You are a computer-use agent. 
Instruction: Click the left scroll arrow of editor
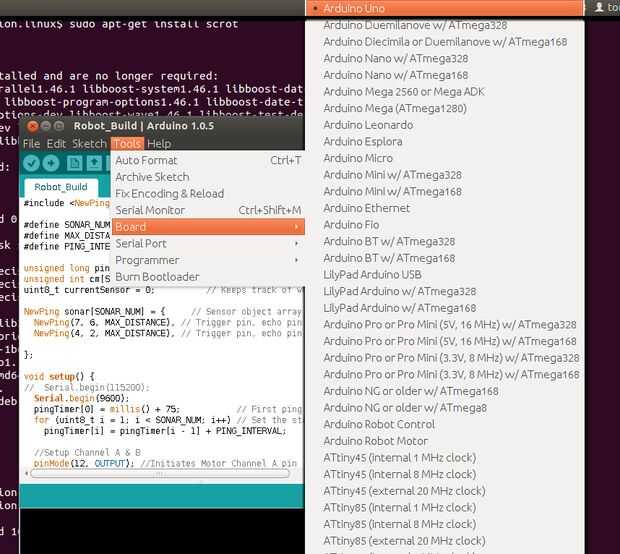[x=26, y=473]
